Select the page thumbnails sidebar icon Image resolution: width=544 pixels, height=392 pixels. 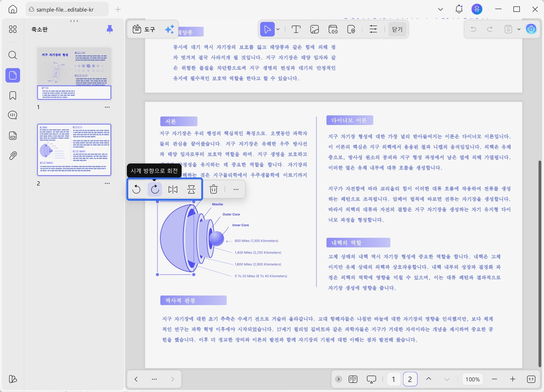pos(13,75)
